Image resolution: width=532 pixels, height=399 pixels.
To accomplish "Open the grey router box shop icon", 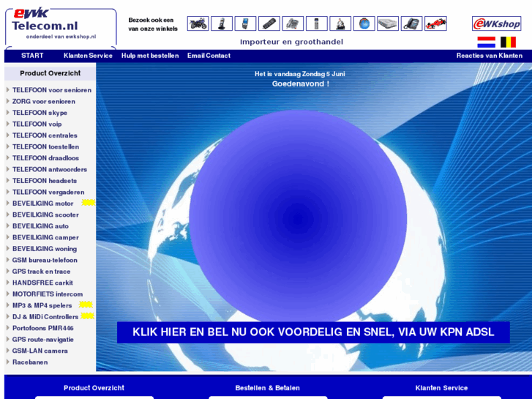I will [x=388, y=23].
